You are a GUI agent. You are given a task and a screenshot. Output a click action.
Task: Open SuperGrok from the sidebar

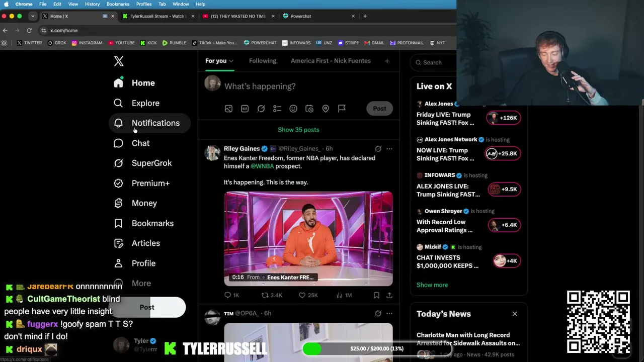pyautogui.click(x=142, y=163)
